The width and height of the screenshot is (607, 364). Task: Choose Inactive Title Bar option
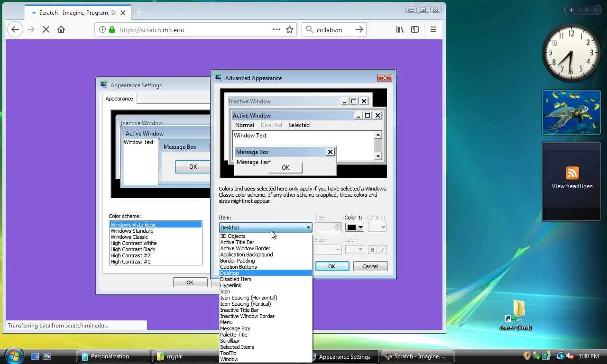click(266, 310)
